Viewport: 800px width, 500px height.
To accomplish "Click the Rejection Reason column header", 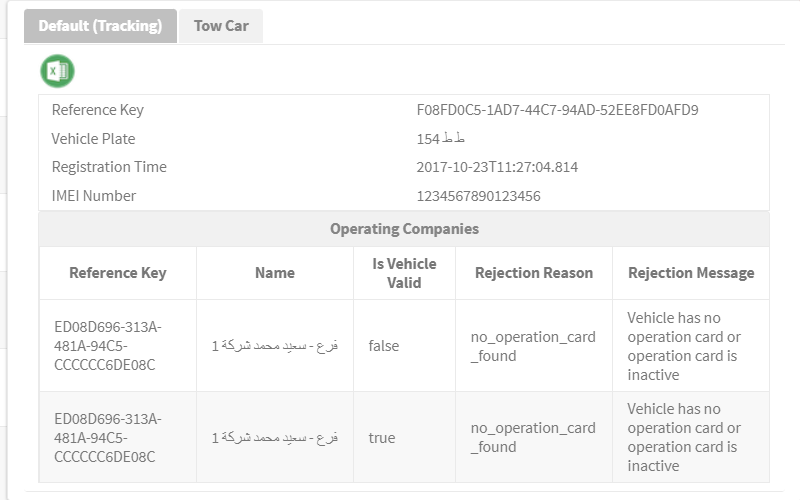I will point(534,273).
